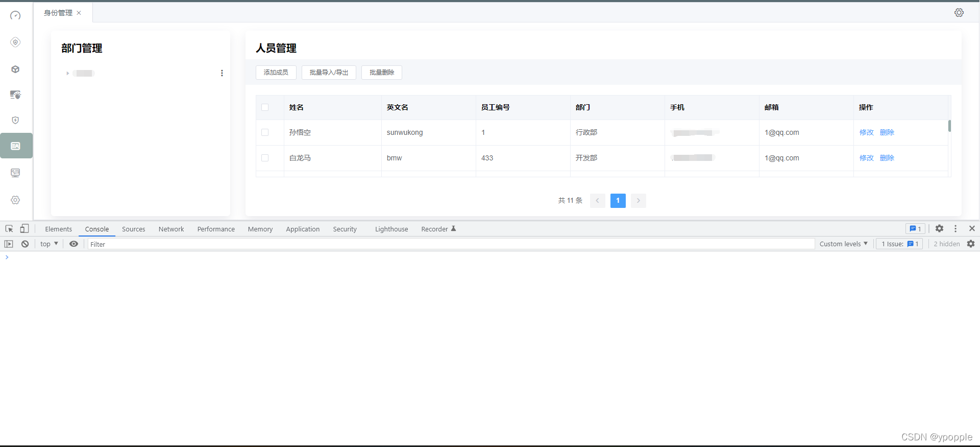Click the 批量导入/导出 button
The image size is (980, 447).
pos(329,73)
